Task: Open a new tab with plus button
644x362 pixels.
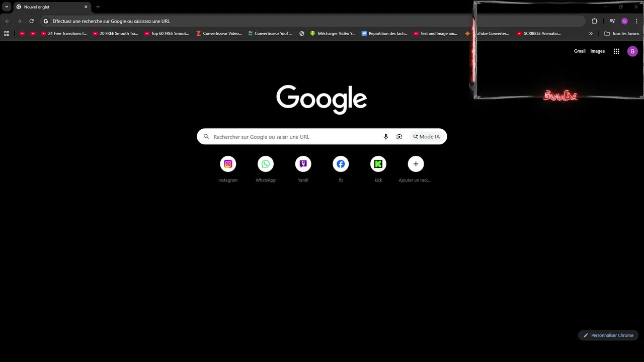Action: coord(98,7)
